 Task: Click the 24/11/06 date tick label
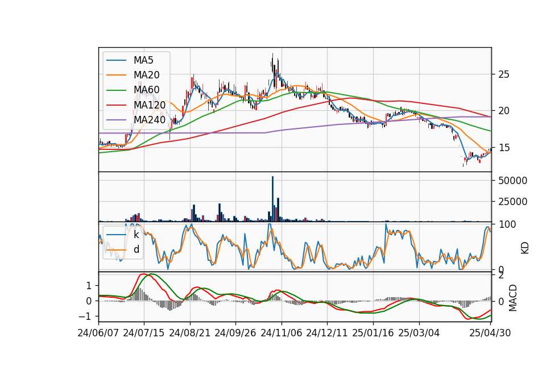pyautogui.click(x=282, y=333)
